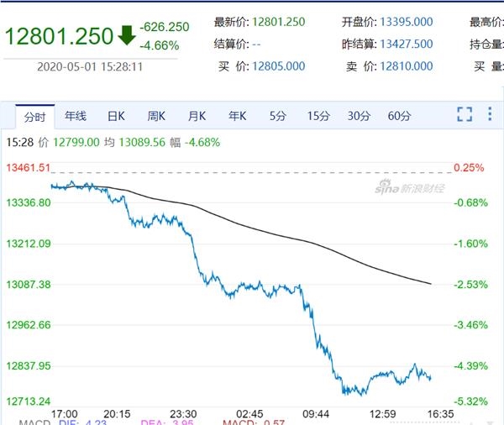This screenshot has width=504, height=425.
Task: Switch to 5分 five-minute chart
Action: [277, 116]
